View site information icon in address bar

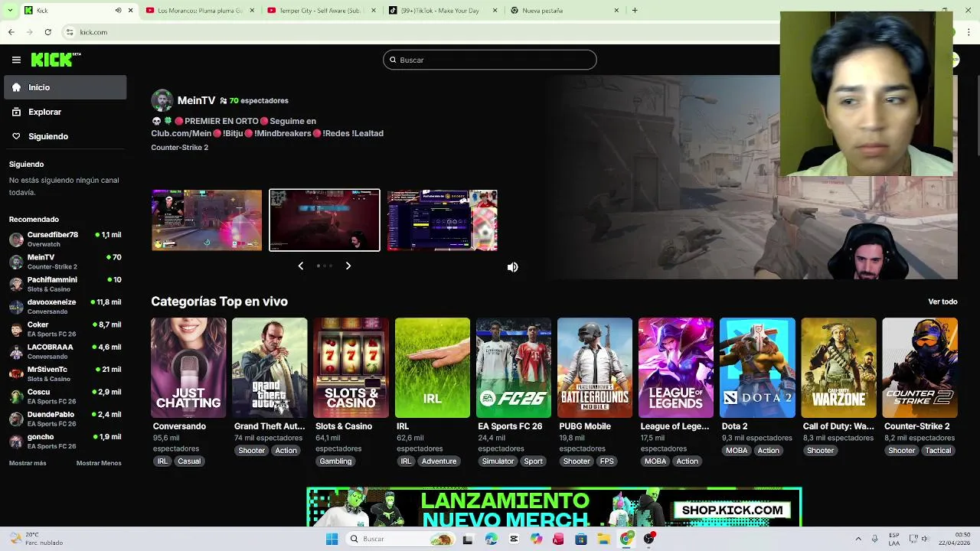(70, 32)
